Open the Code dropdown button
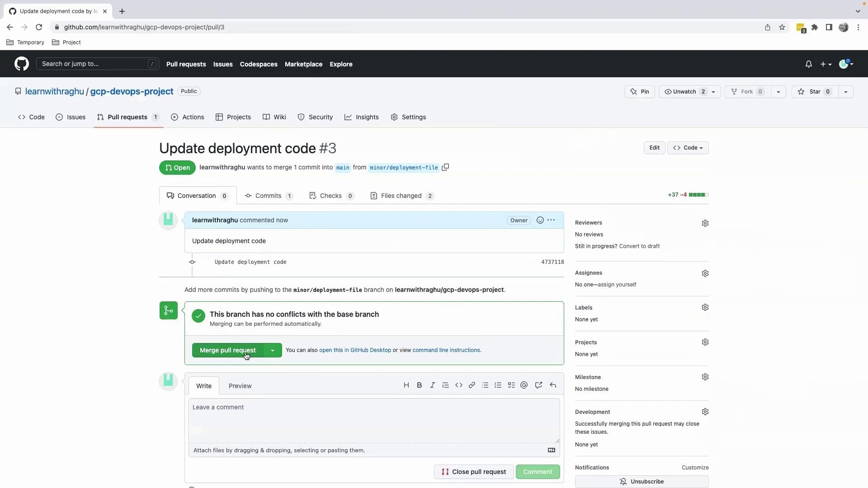 tap(688, 148)
